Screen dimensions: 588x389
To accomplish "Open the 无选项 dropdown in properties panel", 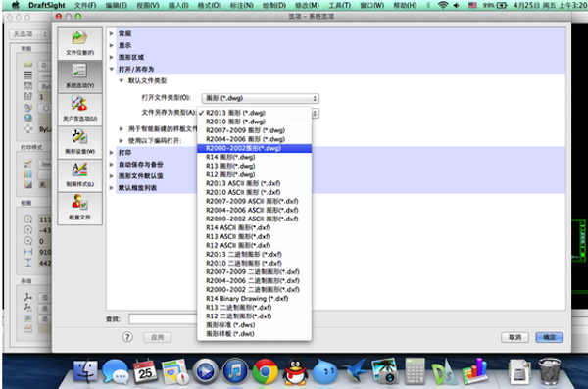I will click(29, 34).
